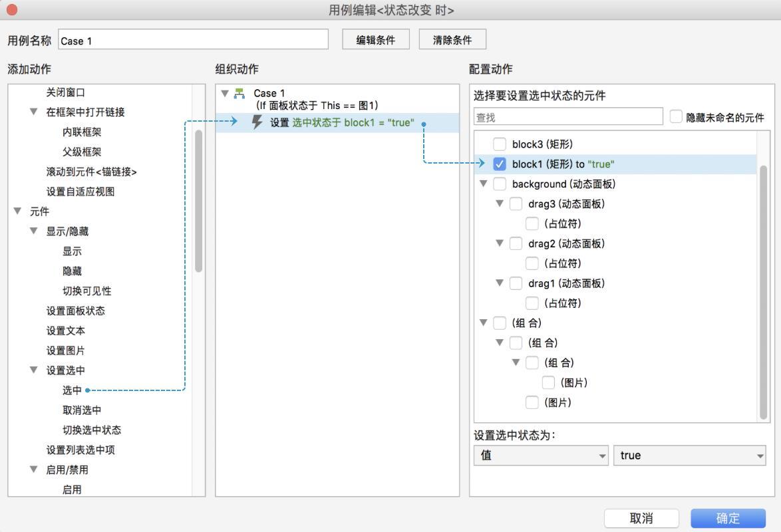
Task: Select the 设置图片 action
Action: pyautogui.click(x=65, y=350)
